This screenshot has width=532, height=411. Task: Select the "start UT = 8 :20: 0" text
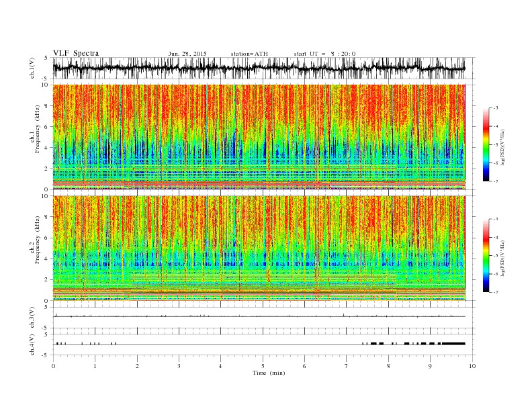324,54
